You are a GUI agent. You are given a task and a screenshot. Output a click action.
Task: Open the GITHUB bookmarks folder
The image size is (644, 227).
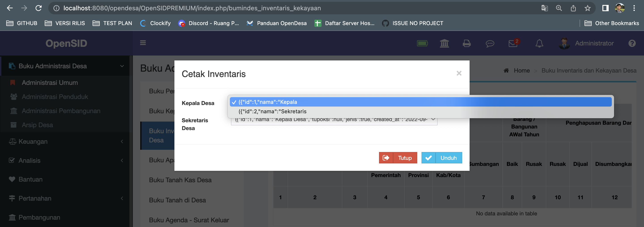(x=22, y=23)
